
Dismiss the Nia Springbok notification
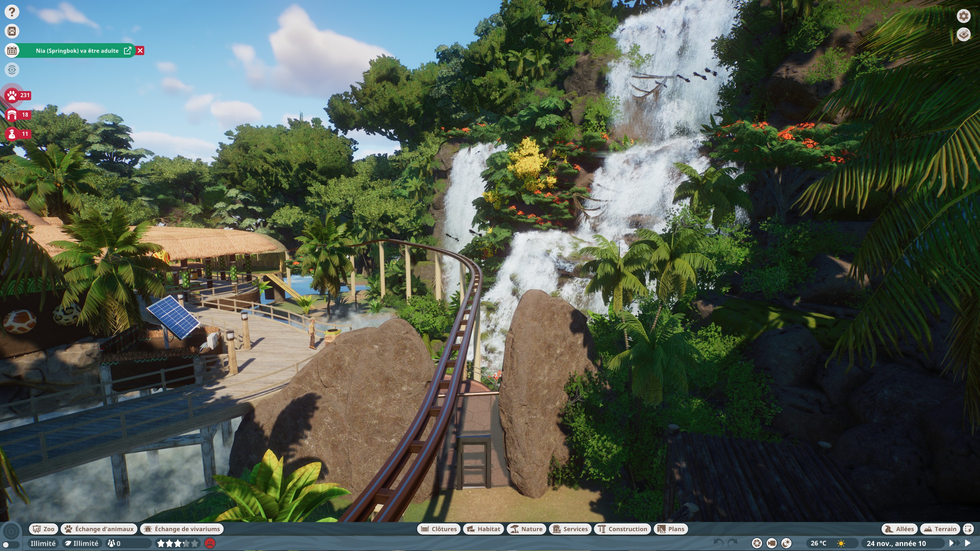(140, 51)
